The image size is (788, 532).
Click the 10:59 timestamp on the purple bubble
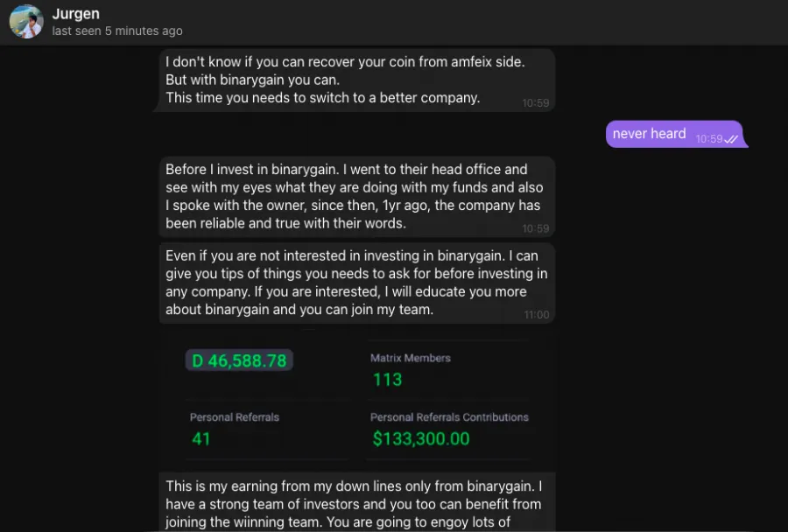pos(709,139)
